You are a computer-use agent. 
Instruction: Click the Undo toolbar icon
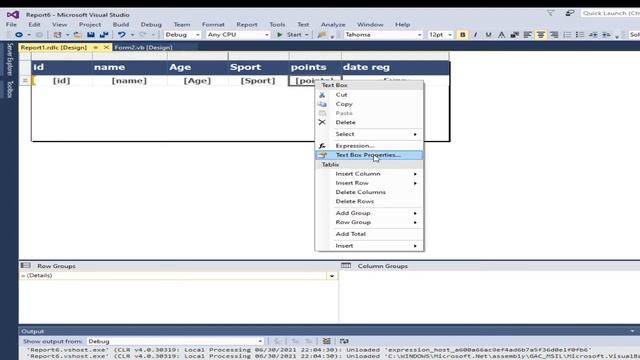121,35
